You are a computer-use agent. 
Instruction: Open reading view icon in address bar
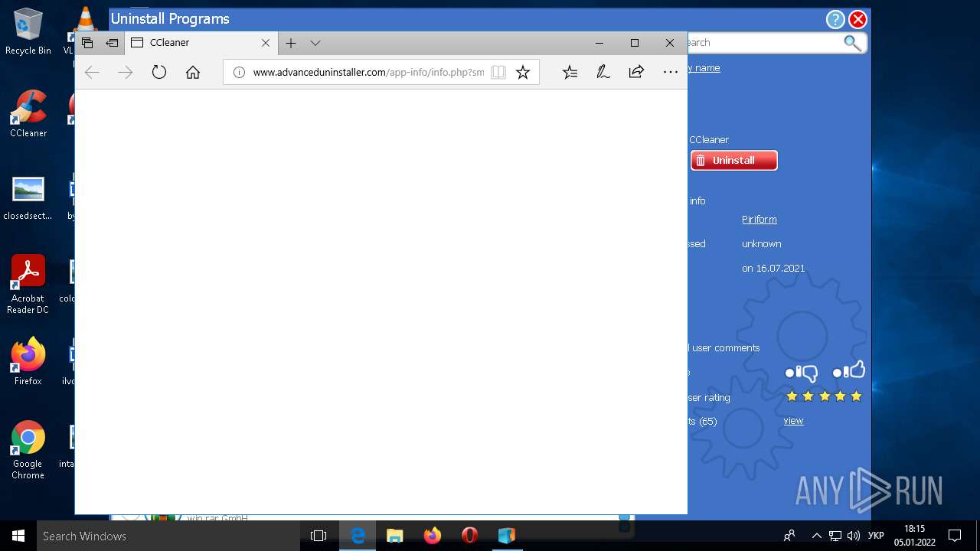click(x=498, y=72)
